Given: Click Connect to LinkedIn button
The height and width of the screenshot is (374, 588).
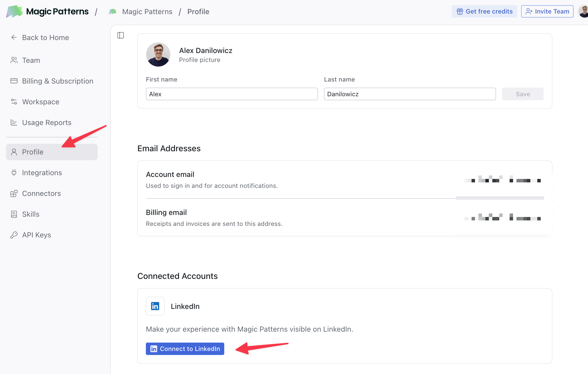Looking at the screenshot, I should [x=185, y=349].
